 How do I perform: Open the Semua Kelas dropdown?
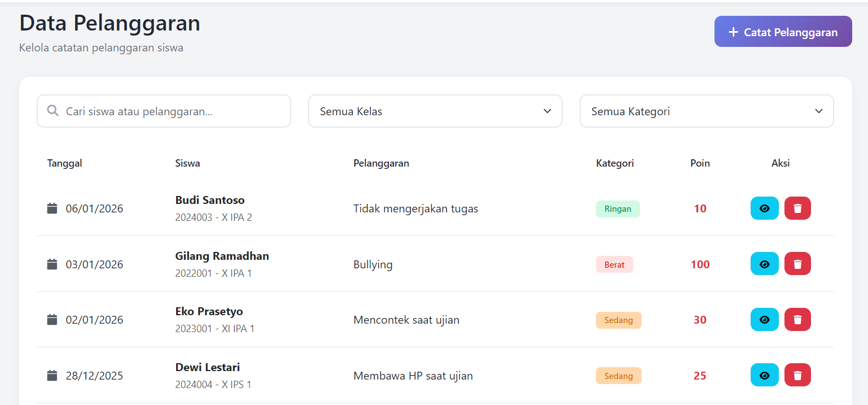(x=435, y=111)
